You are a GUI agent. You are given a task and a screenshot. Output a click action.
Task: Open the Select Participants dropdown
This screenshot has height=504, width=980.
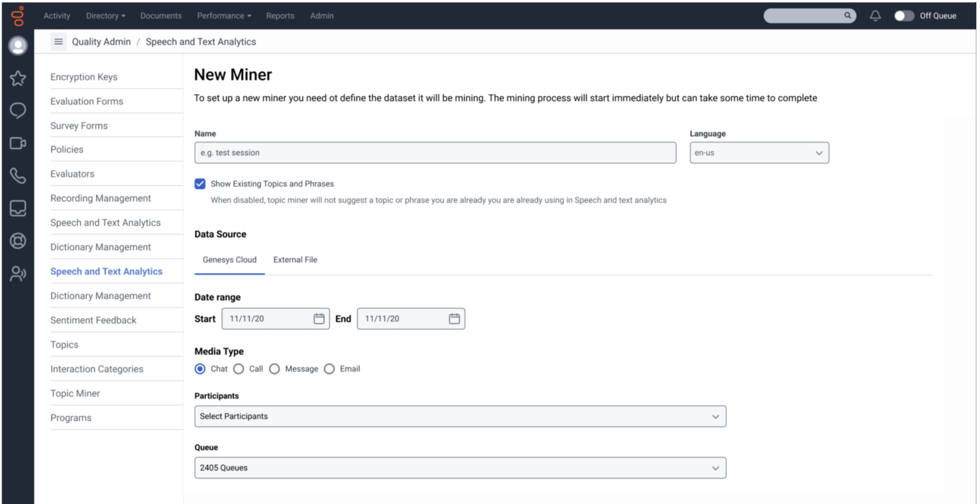click(x=460, y=416)
